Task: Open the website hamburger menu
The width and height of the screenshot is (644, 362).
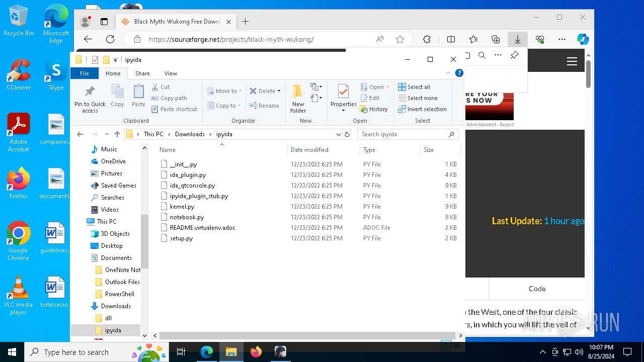Action: pos(572,61)
